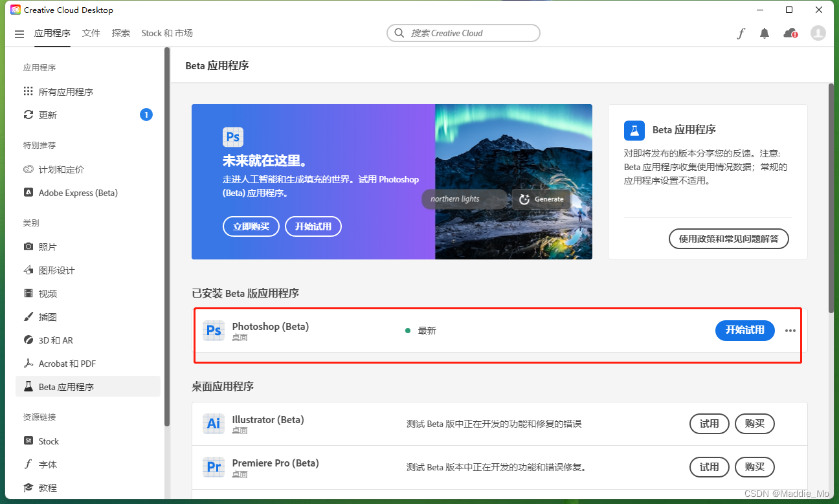This screenshot has width=839, height=504.
Task: Click the refresh icon beside 更新
Action: 28,115
